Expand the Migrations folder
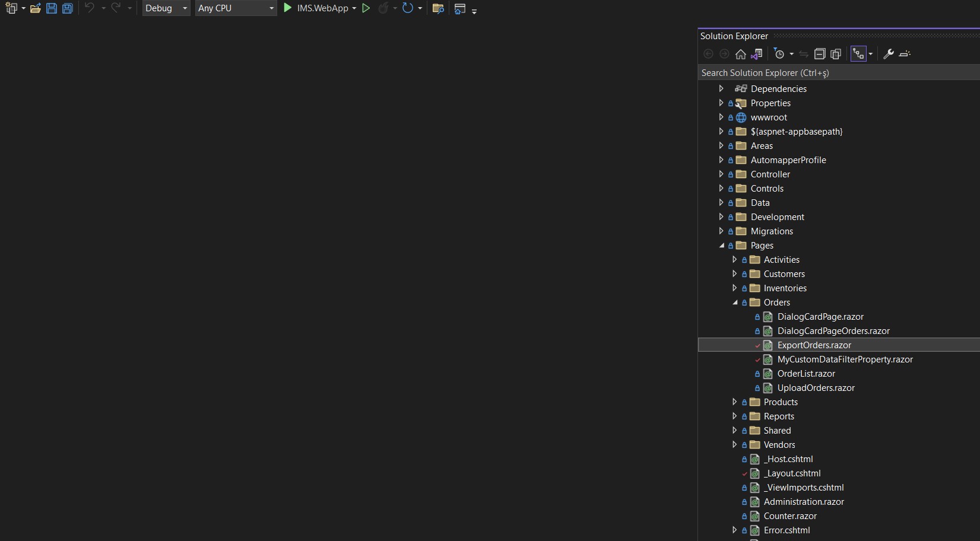Screen dimensions: 980x541 point(721,231)
